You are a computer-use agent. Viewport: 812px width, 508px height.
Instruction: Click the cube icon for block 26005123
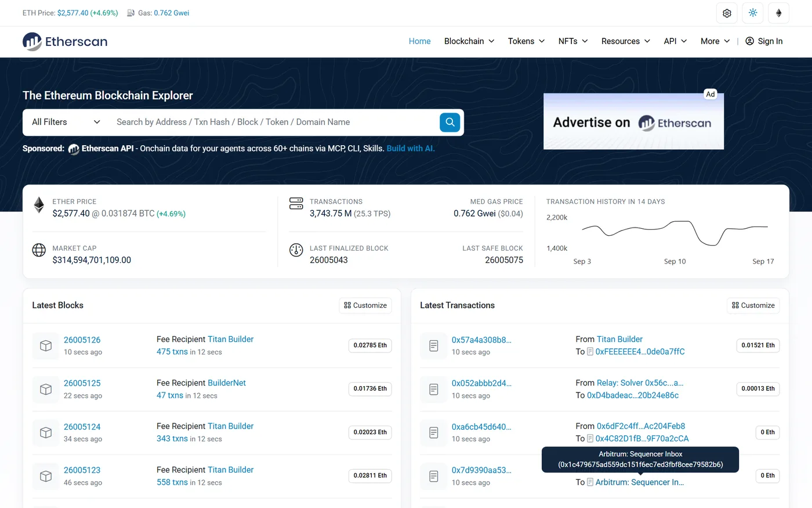click(x=46, y=476)
